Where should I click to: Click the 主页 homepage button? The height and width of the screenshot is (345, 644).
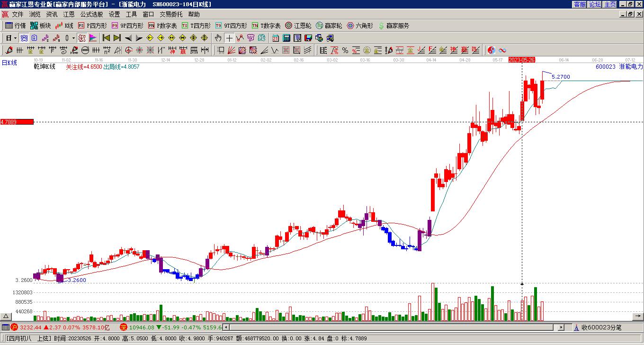[610, 4]
